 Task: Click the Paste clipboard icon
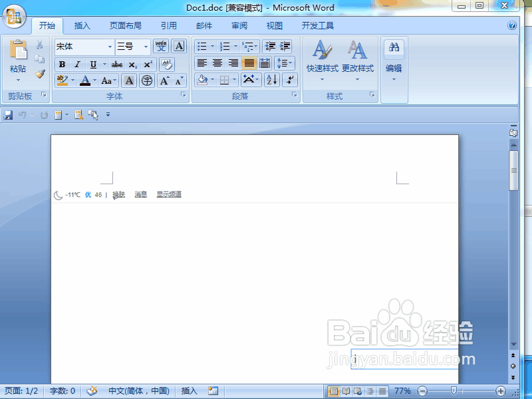coord(18,51)
